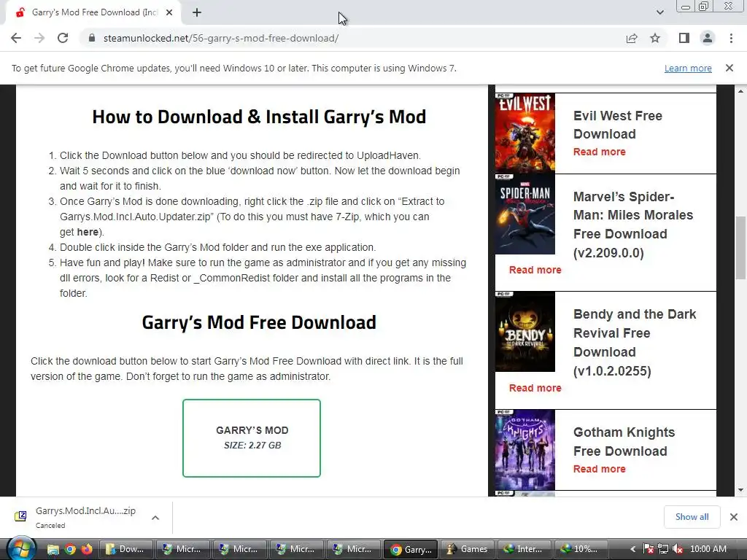Open Bendy and the Dark Revival title
The height and width of the screenshot is (560, 747).
[635, 343]
